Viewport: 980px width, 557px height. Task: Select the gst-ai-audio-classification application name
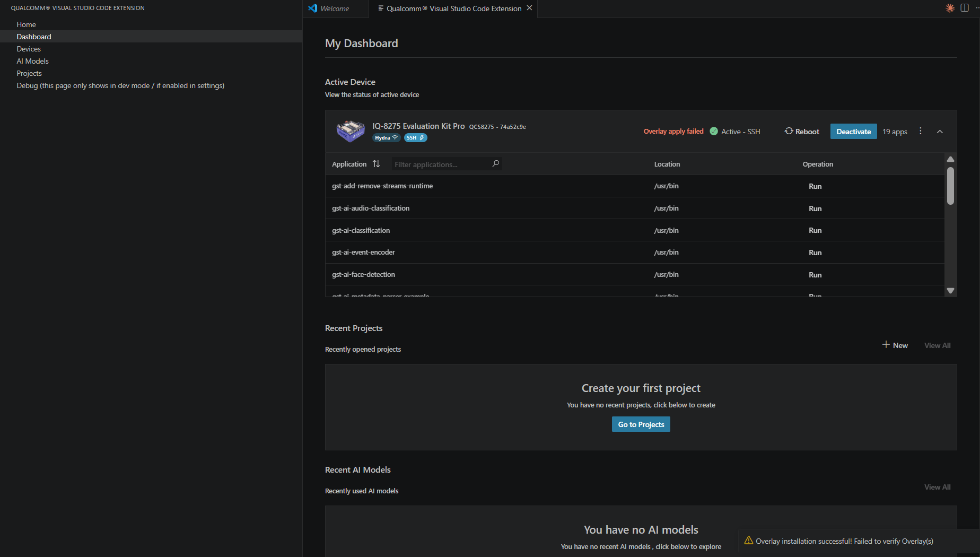[x=371, y=208]
